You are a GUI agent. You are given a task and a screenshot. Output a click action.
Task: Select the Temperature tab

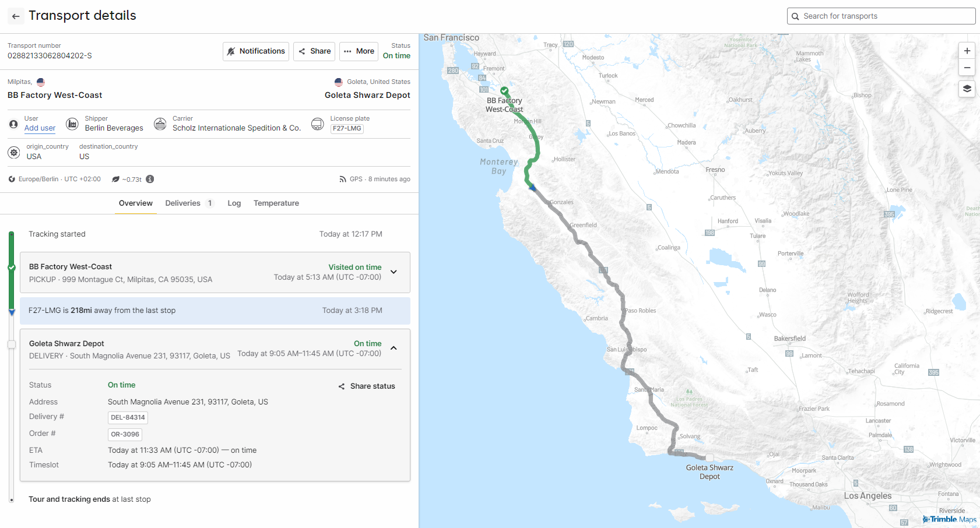(x=276, y=203)
